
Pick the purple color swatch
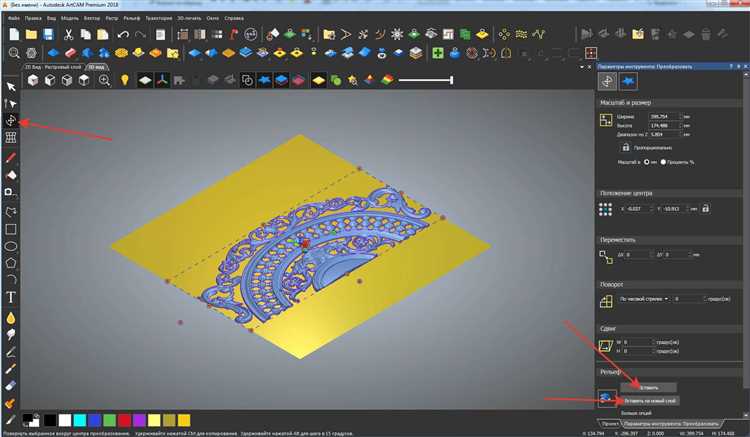coord(139,420)
